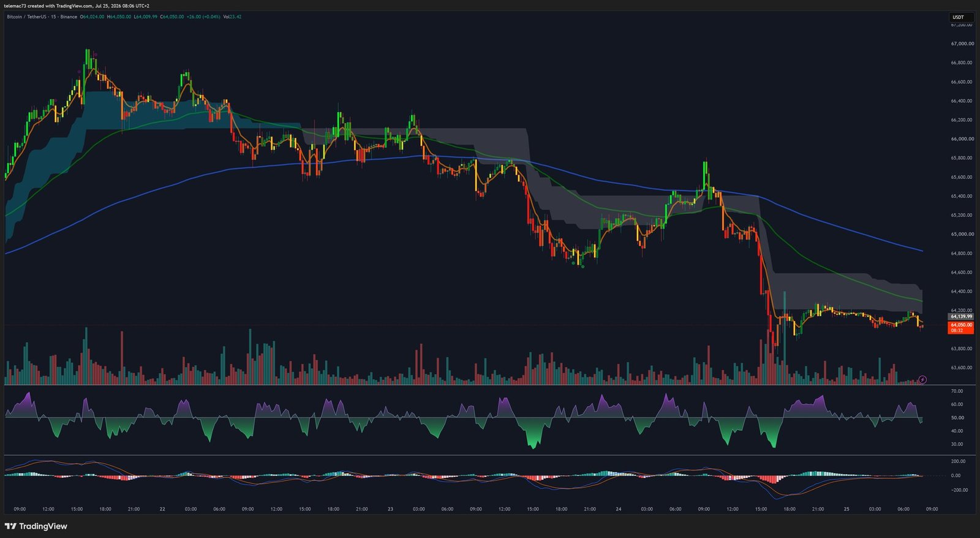Select the Vol 23.42 volume legend
Screen dimensions: 980x538
[232, 17]
